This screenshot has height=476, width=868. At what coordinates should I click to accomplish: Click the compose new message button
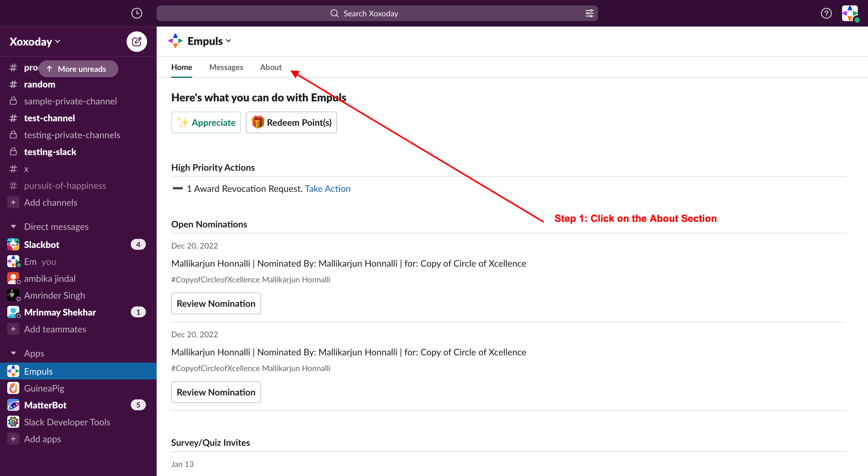click(137, 42)
